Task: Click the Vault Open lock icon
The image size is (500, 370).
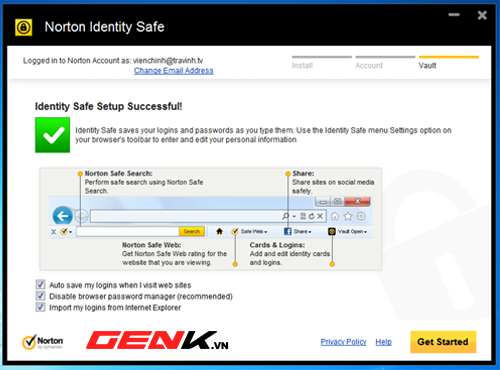Action: click(332, 231)
